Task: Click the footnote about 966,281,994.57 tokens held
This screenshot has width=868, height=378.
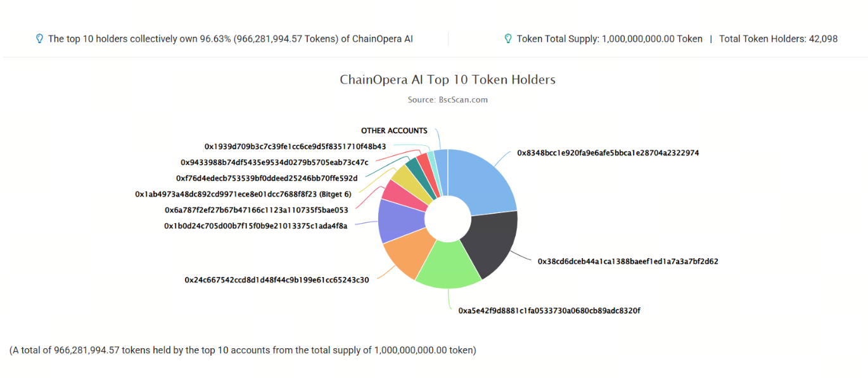Action: [x=243, y=350]
